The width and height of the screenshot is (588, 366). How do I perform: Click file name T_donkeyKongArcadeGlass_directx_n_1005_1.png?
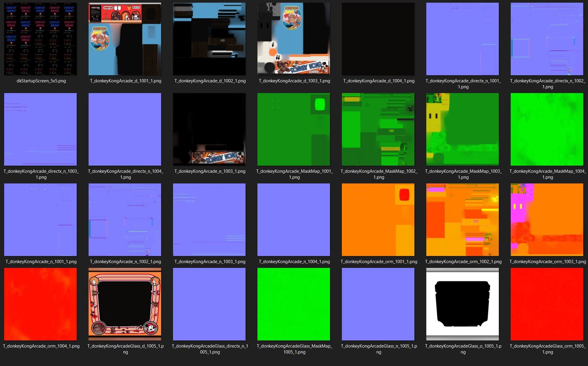click(x=210, y=349)
